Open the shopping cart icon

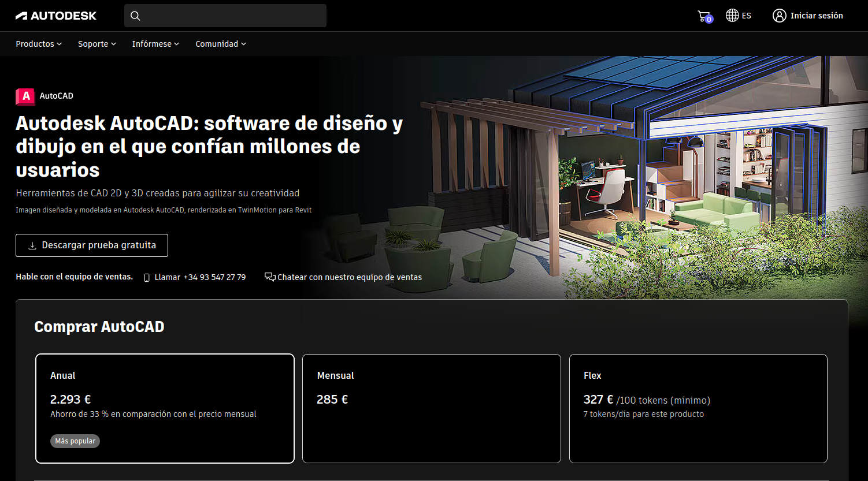[x=704, y=16]
